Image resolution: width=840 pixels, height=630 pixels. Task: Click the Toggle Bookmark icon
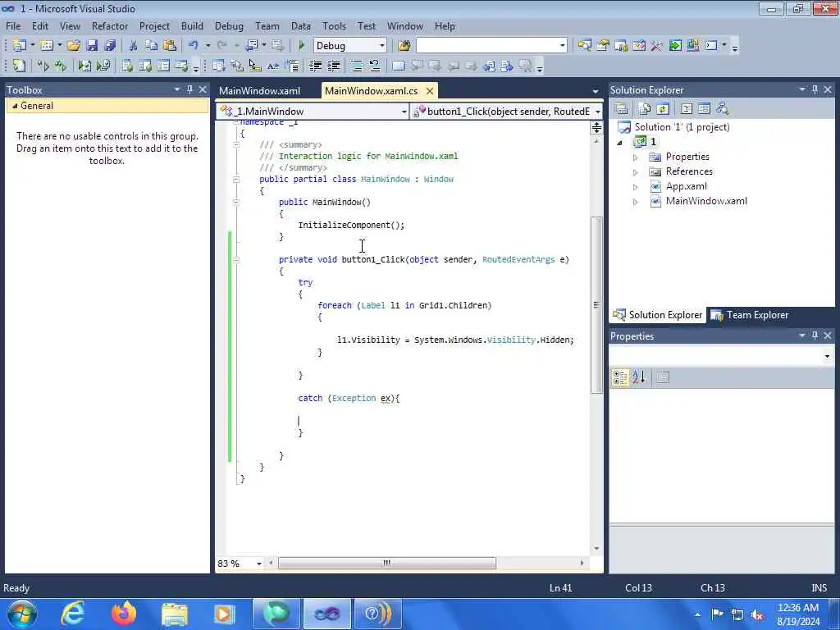click(398, 66)
